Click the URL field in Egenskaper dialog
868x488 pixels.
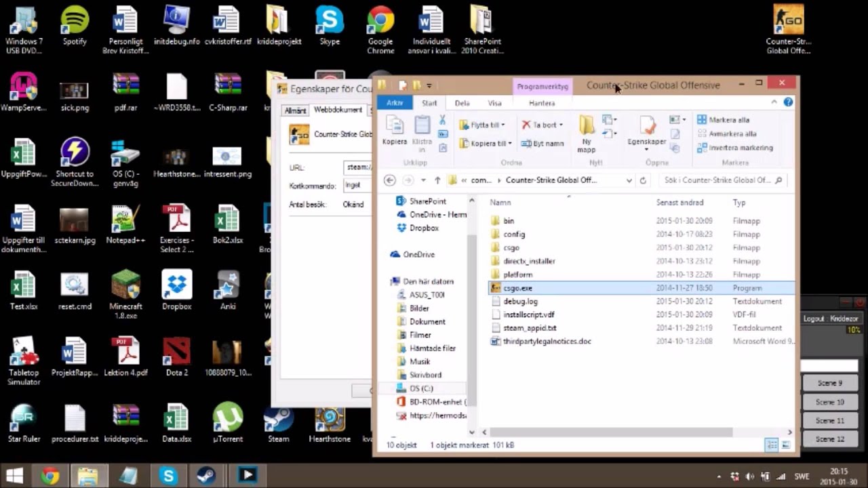pyautogui.click(x=359, y=167)
